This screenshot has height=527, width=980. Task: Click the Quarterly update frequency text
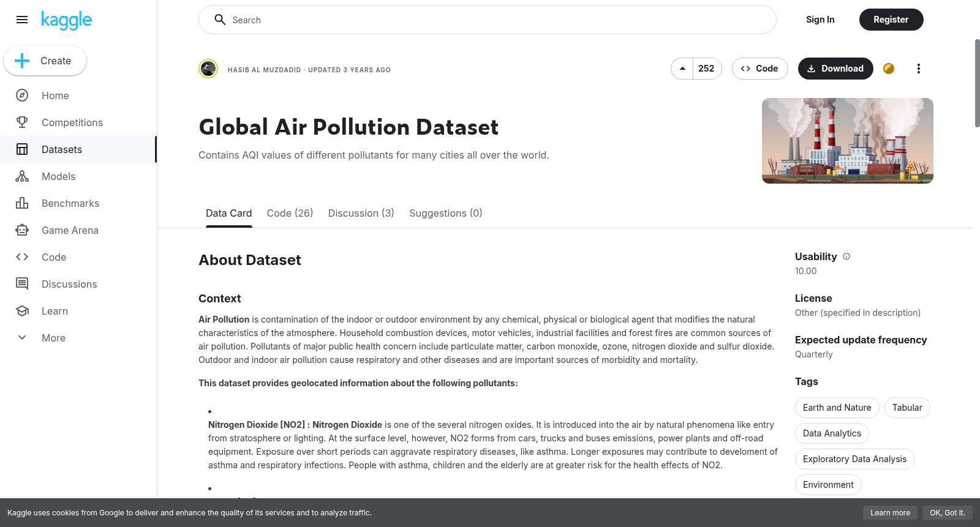tap(813, 354)
